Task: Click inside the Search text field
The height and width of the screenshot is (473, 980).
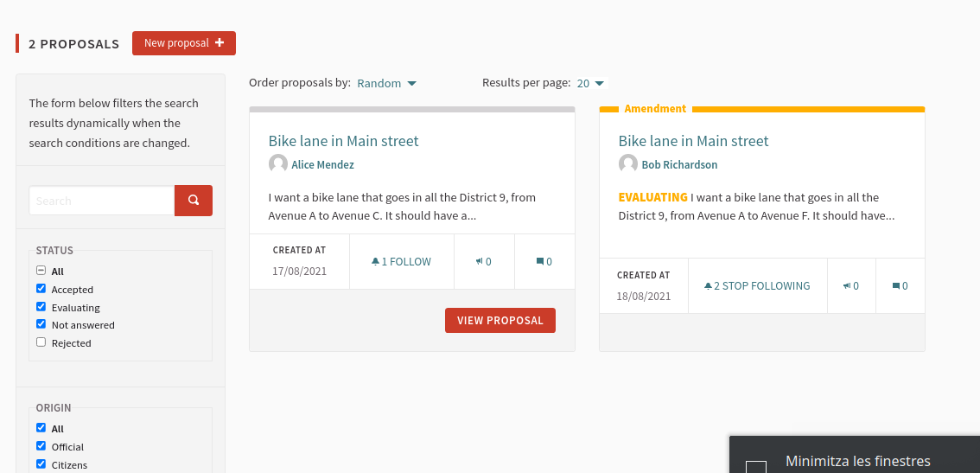Action: click(x=102, y=201)
